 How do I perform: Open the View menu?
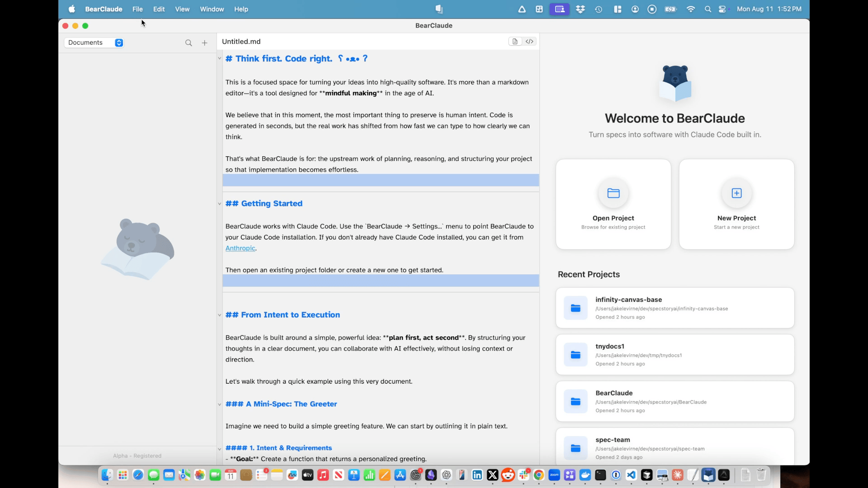(182, 9)
